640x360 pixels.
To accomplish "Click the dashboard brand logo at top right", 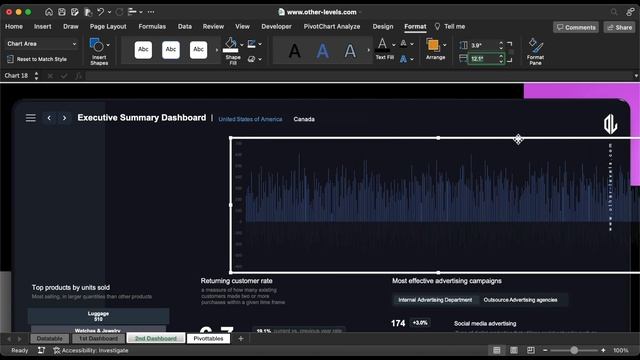I will (x=610, y=124).
